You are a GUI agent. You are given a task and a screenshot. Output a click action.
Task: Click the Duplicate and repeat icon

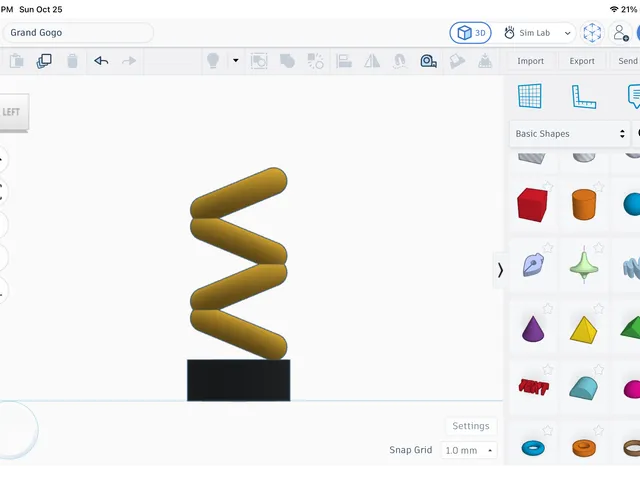[x=44, y=61]
